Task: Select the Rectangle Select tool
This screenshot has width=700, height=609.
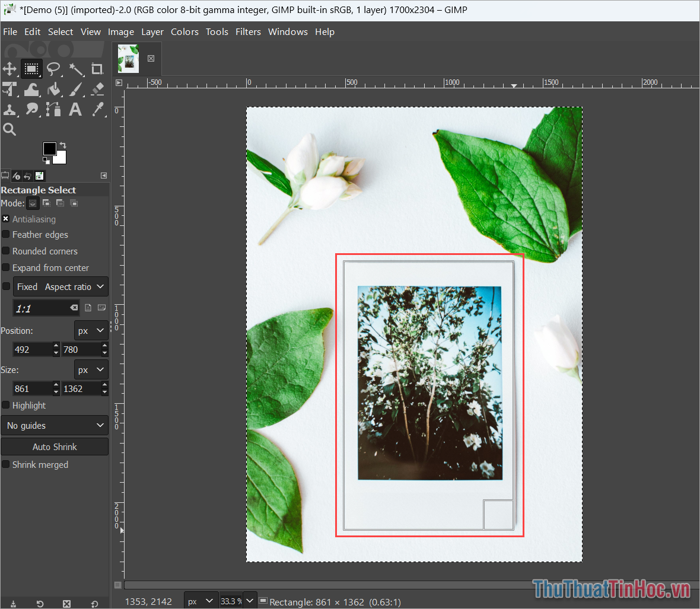Action: 31,69
